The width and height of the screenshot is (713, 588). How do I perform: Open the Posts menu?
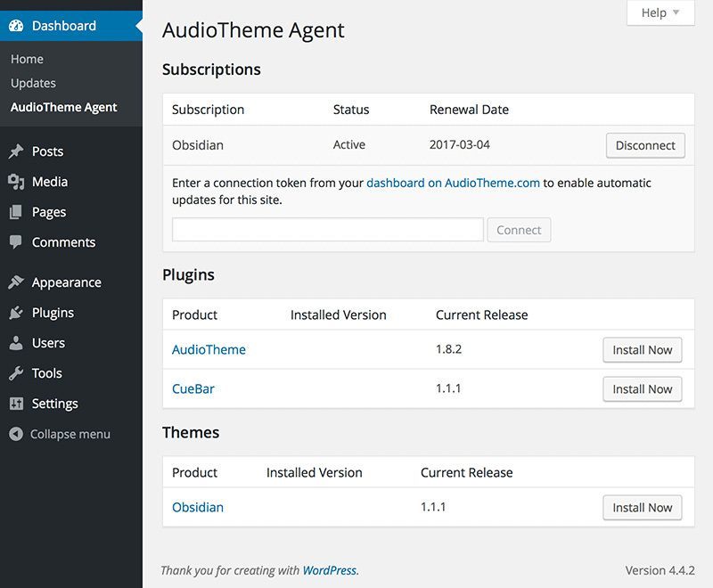[48, 151]
